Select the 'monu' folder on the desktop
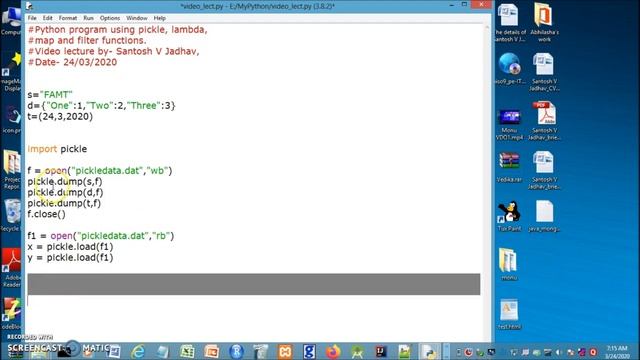 509,264
